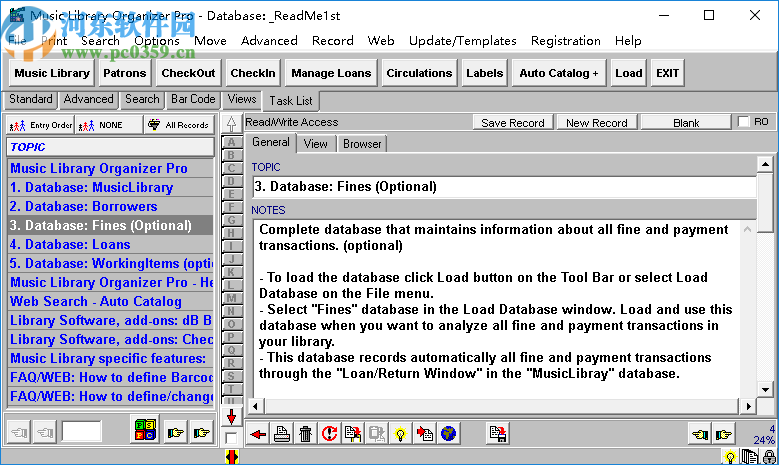Open the Entry Order sort selector
779x465 pixels.
[x=40, y=125]
